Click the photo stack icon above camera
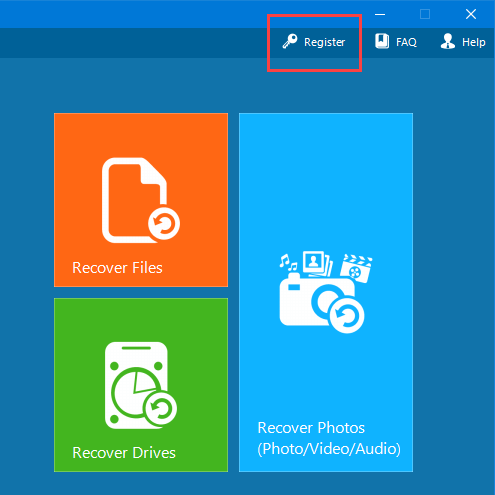495x495 pixels. click(x=317, y=264)
